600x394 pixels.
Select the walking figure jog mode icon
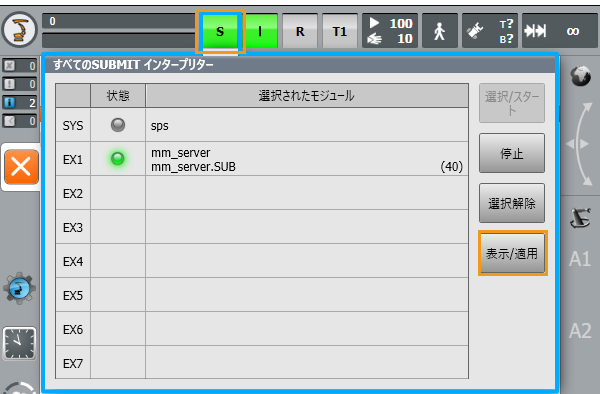tap(440, 31)
